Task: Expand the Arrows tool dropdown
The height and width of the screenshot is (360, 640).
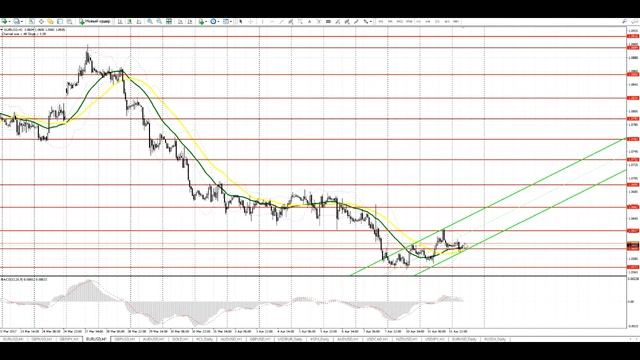Action: click(x=371, y=21)
